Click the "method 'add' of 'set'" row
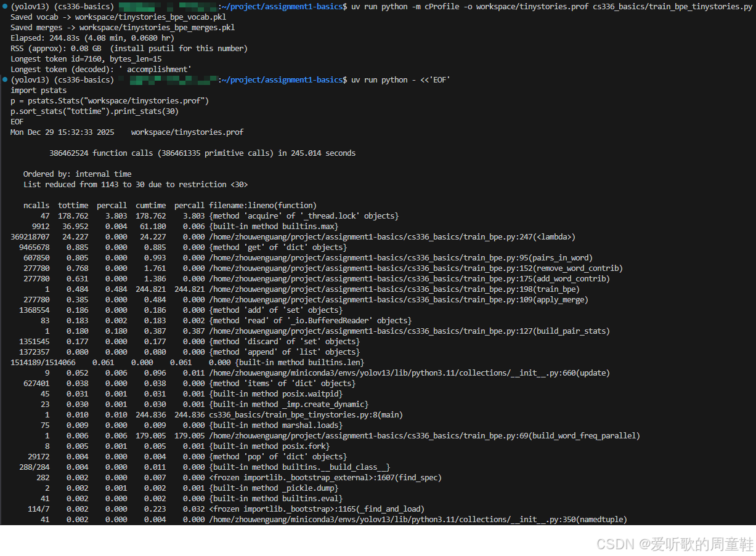Image resolution: width=756 pixels, height=556 pixels. tap(180, 310)
